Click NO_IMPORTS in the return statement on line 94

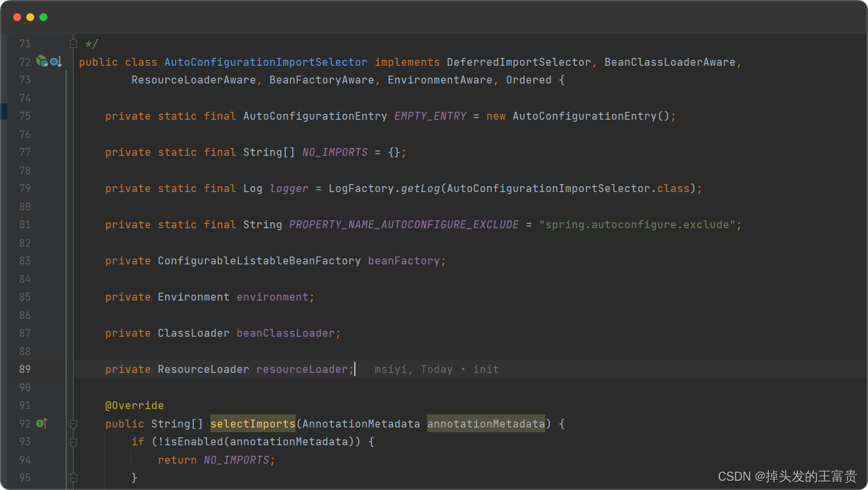click(237, 460)
